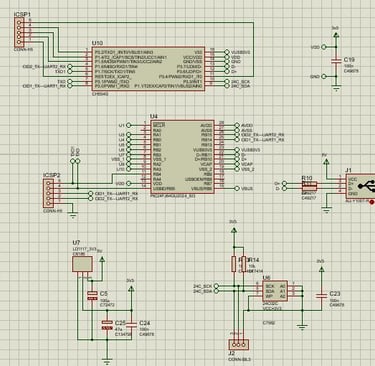Click the U7 reference label text

[x=76, y=243]
